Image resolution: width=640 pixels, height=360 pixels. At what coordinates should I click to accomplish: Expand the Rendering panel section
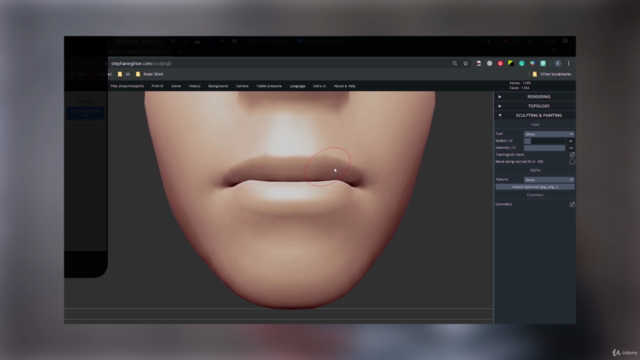(x=535, y=97)
